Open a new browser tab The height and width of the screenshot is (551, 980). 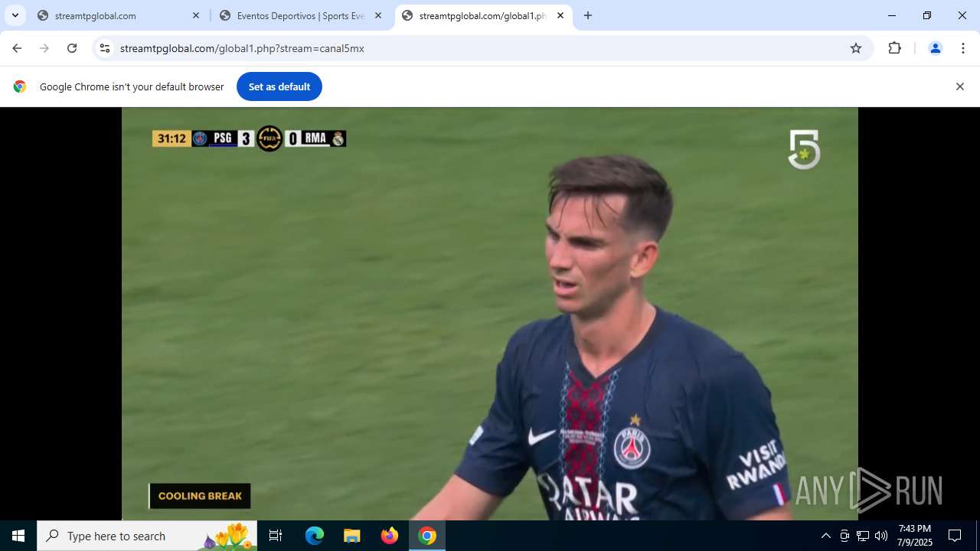(588, 15)
